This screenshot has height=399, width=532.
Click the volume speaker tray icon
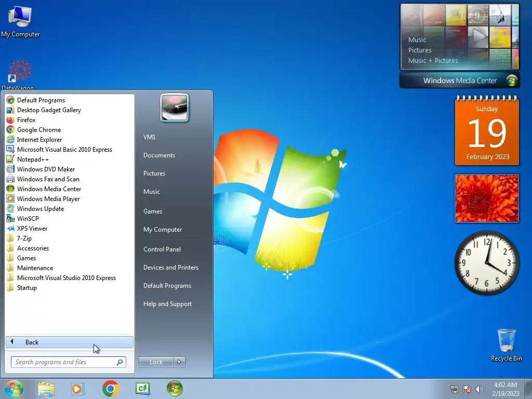[479, 389]
